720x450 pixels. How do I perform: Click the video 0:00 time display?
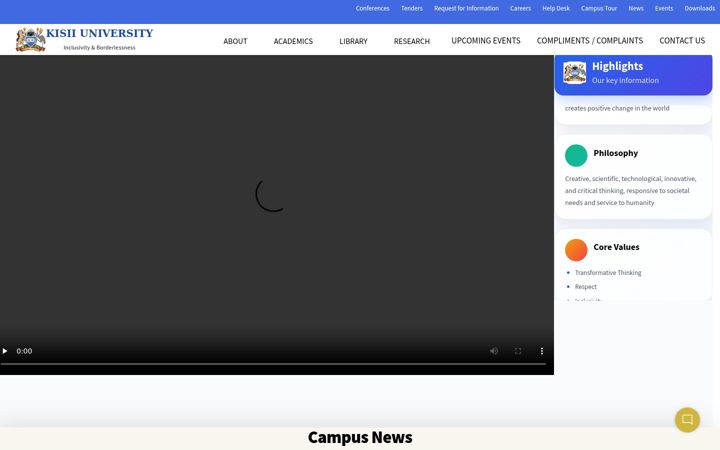[24, 351]
